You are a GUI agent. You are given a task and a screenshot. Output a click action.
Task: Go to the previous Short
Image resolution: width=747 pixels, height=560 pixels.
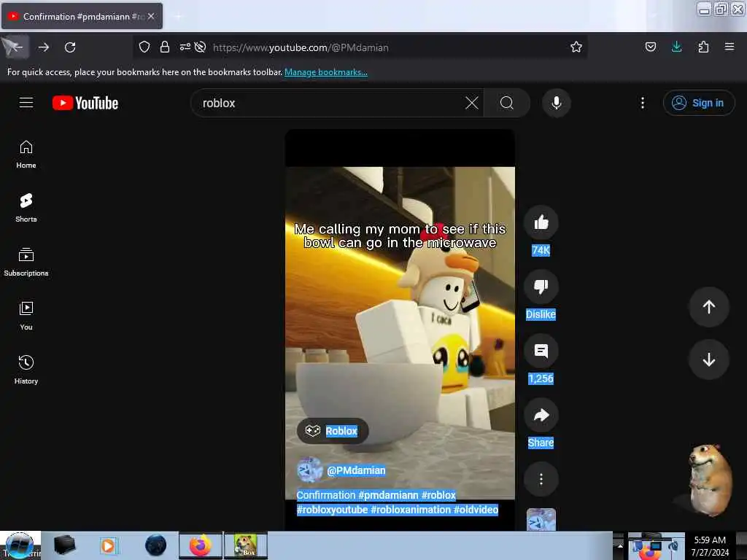709,307
